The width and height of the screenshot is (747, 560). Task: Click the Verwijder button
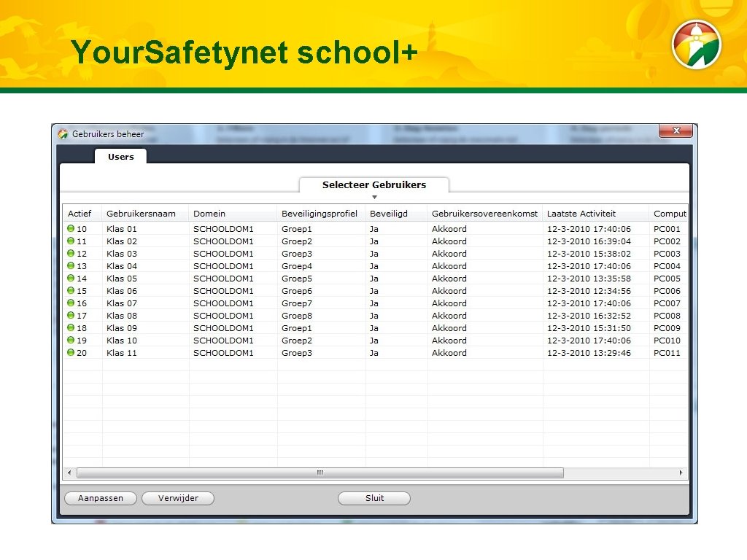tap(178, 498)
